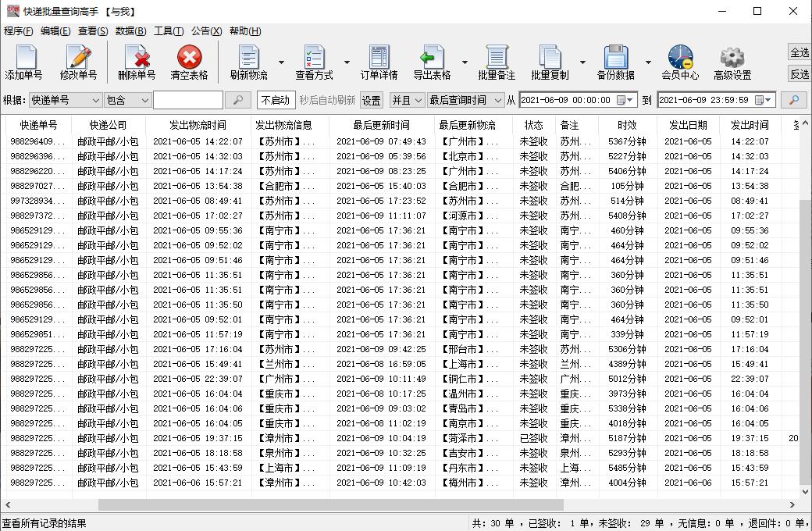The image size is (812, 531).
Task: Sort by 最后更新时间 column header
Action: 382,125
